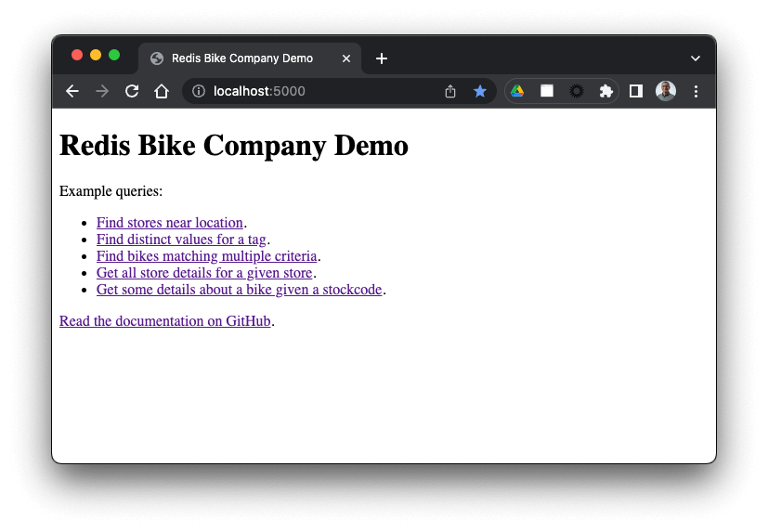The width and height of the screenshot is (768, 532).
Task: Open the Extensions puzzle piece menu
Action: coord(605,91)
